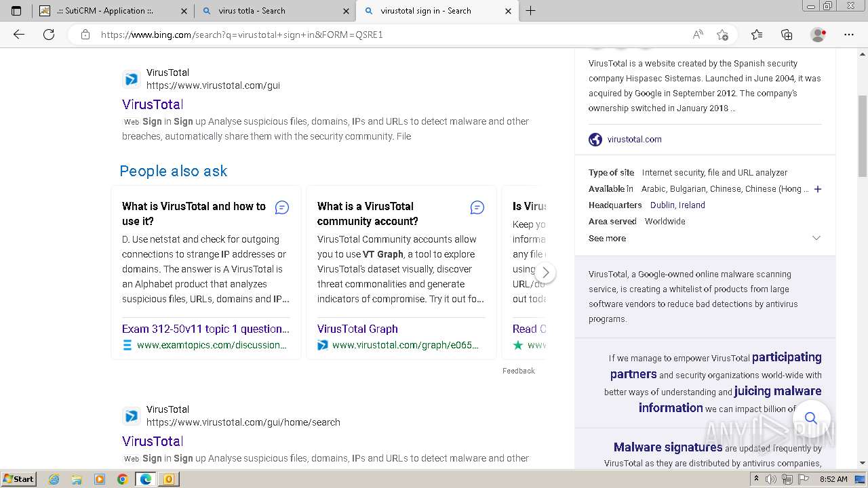Close the 'virustotal sign in' tab
The height and width of the screenshot is (488, 868).
click(509, 11)
